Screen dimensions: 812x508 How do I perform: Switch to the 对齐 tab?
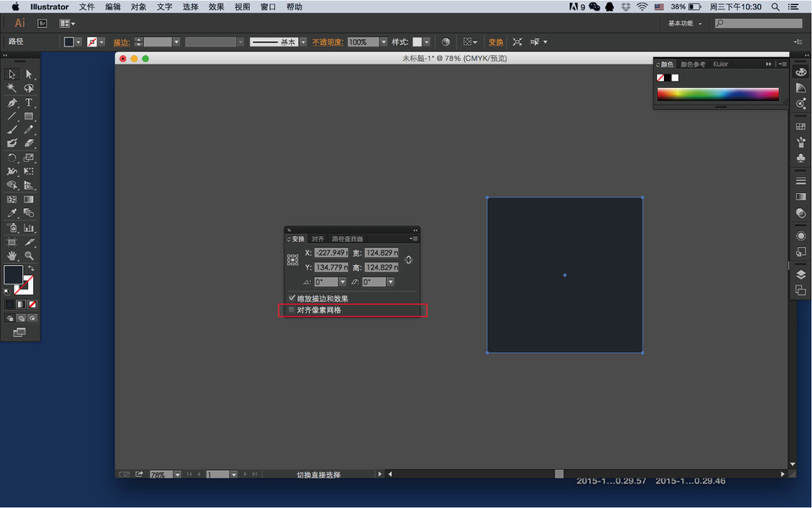(x=318, y=239)
